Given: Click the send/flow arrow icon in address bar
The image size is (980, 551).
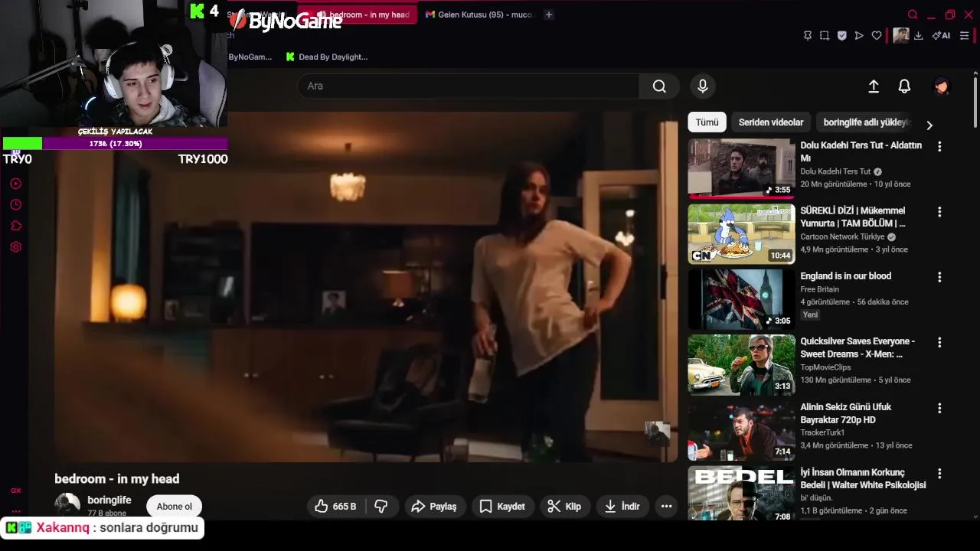Looking at the screenshot, I should click(x=859, y=35).
